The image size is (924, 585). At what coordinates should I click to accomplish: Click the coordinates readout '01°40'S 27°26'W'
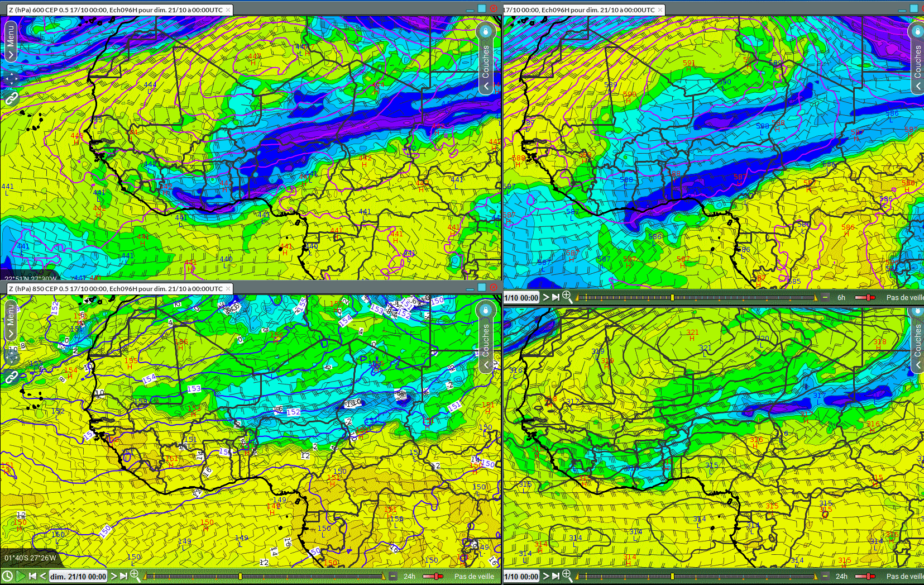31,558
